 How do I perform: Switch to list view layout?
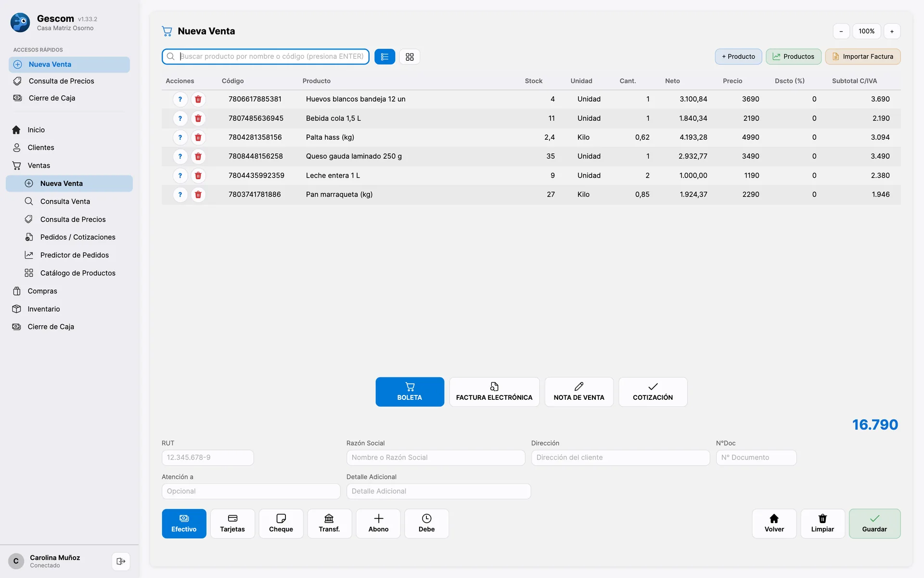(385, 57)
